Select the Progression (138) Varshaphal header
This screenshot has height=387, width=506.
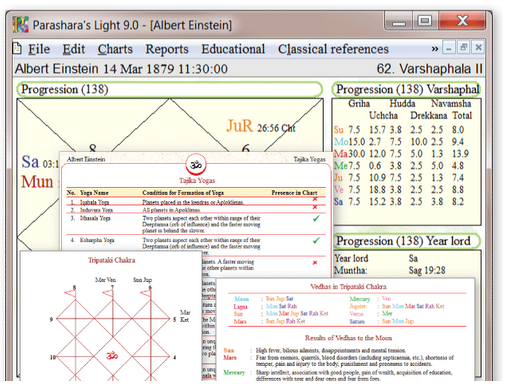coord(406,89)
